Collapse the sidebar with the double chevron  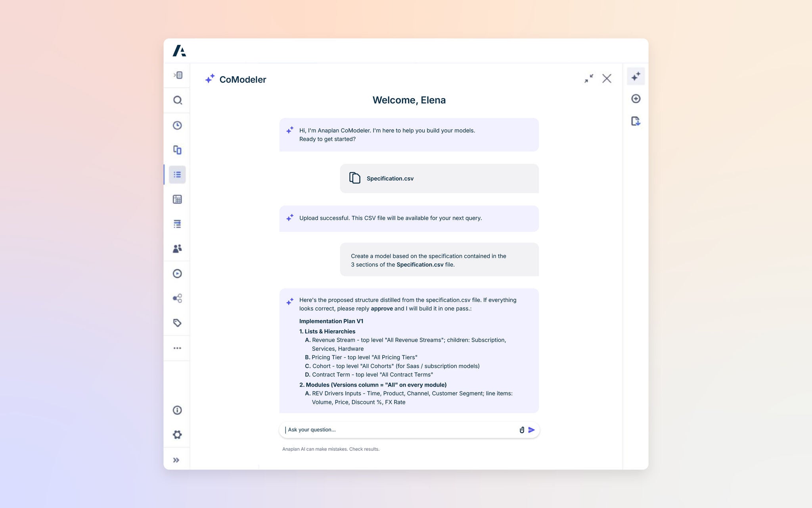pyautogui.click(x=176, y=460)
